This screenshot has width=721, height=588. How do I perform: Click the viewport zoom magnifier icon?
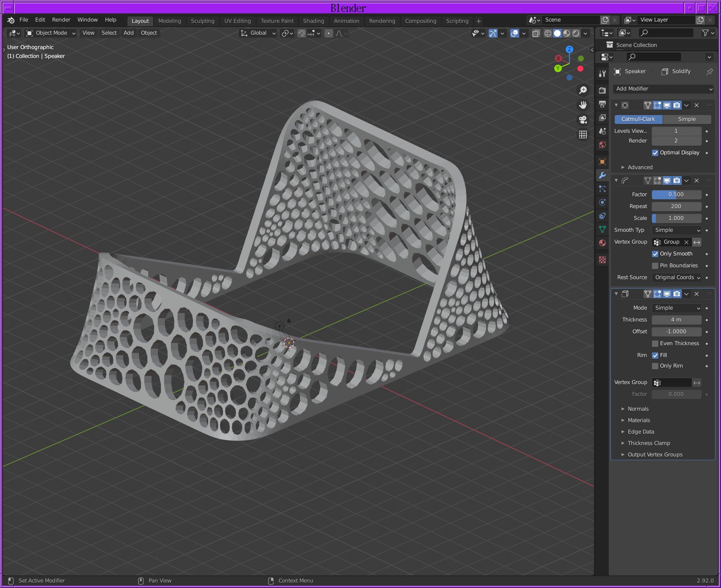point(583,90)
